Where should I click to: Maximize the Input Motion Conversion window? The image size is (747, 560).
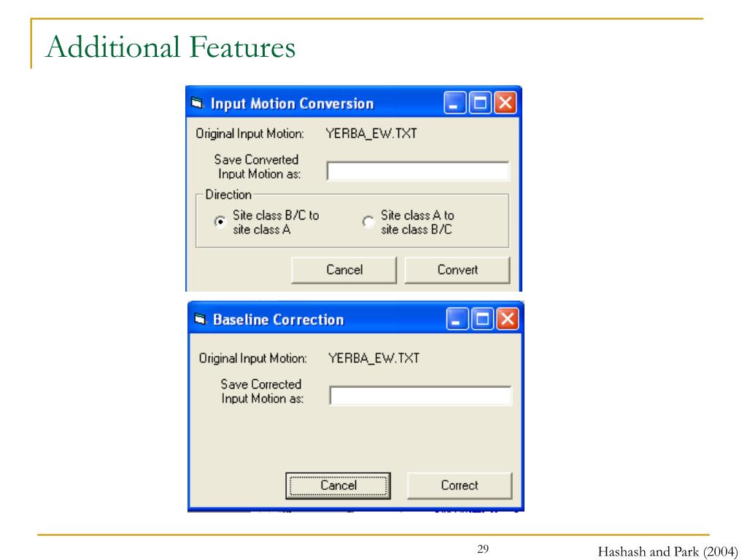(480, 103)
